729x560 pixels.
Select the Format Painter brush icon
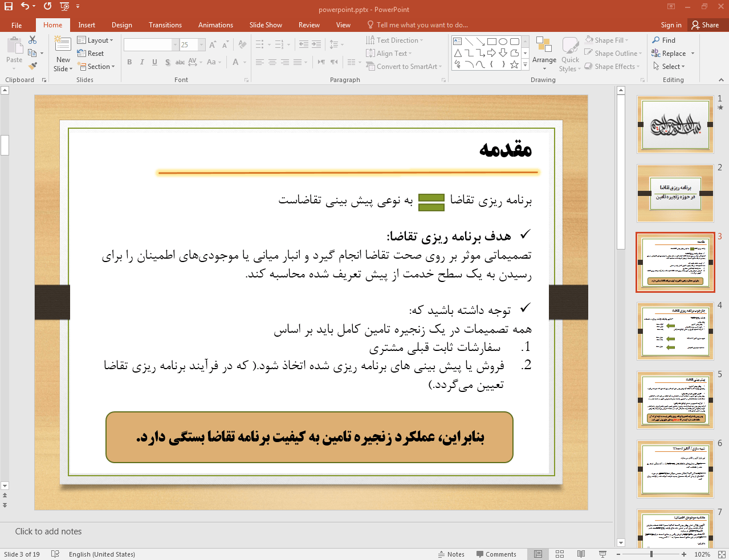point(32,66)
